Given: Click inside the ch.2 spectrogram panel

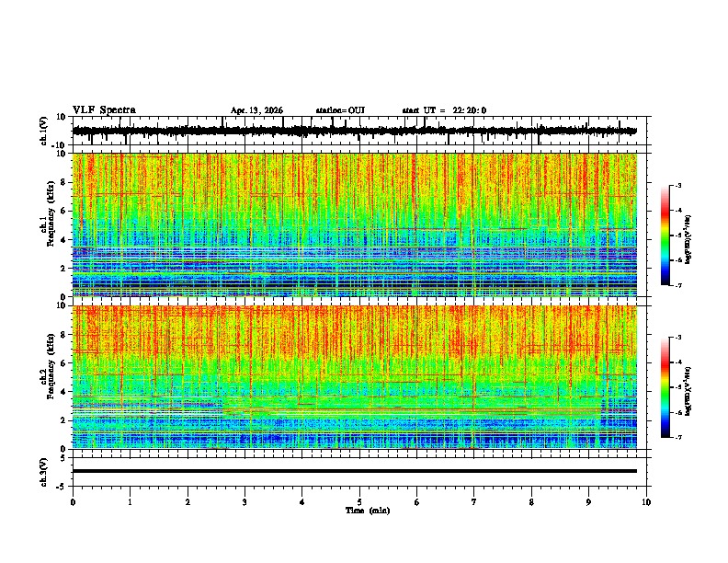Looking at the screenshot, I should point(355,377).
